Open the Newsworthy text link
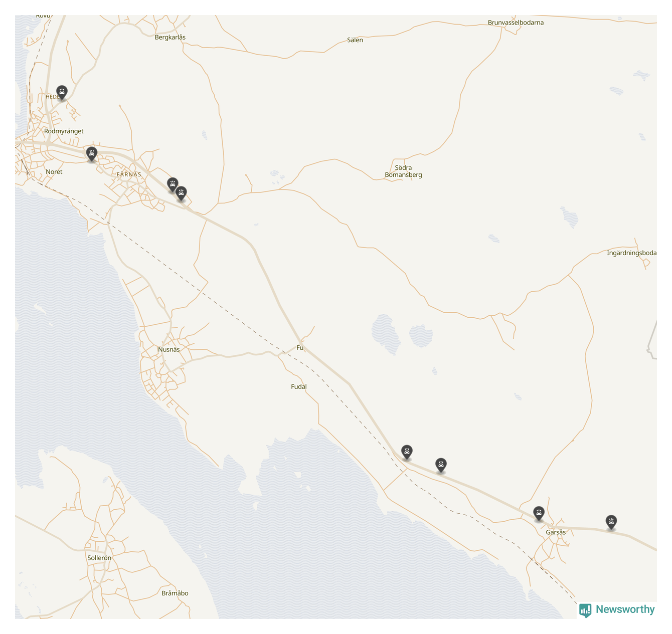 625,609
